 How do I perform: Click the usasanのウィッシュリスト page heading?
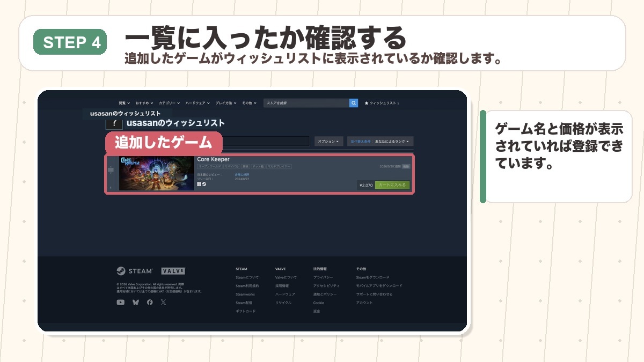click(x=175, y=123)
